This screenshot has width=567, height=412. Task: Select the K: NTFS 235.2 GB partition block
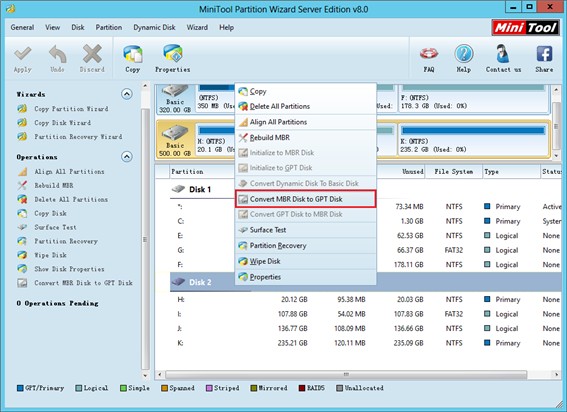pyautogui.click(x=473, y=140)
